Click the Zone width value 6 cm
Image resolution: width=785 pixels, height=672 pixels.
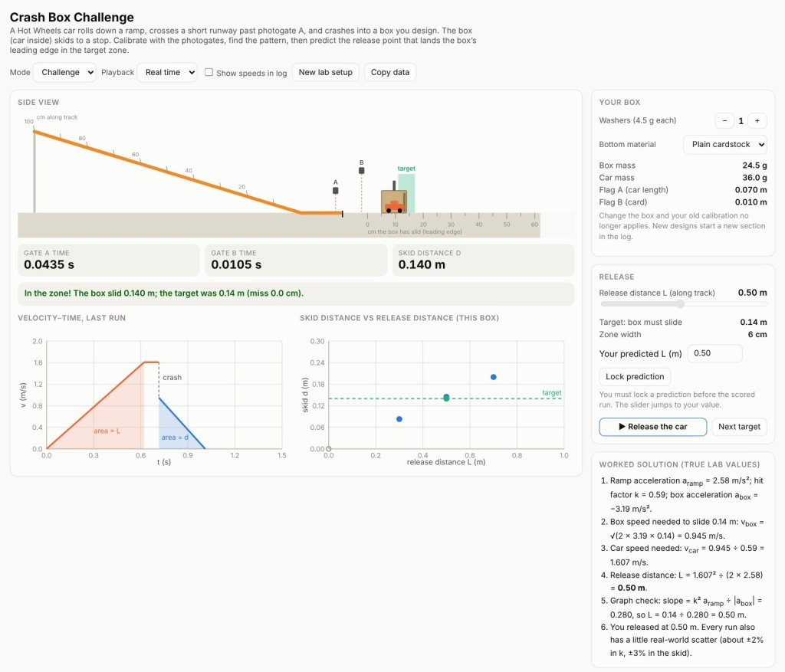pos(757,335)
